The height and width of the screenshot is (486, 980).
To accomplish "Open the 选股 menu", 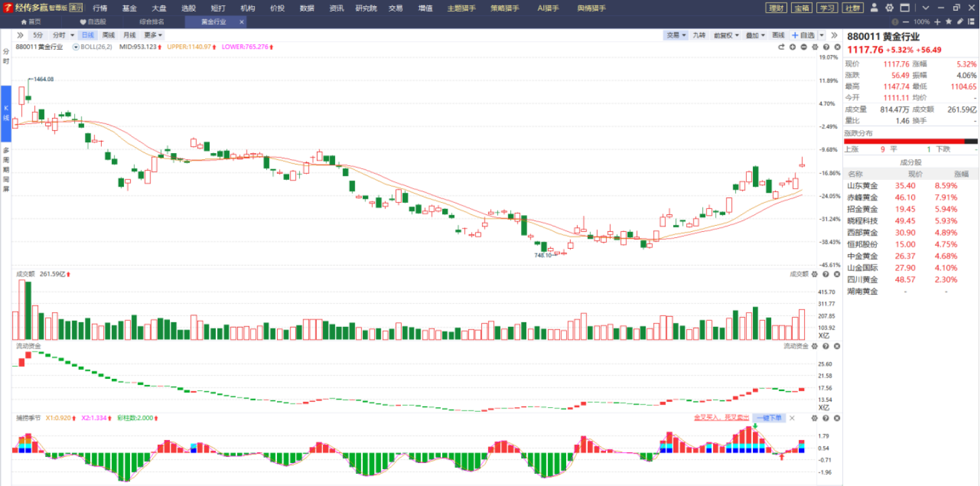I will [x=189, y=8].
